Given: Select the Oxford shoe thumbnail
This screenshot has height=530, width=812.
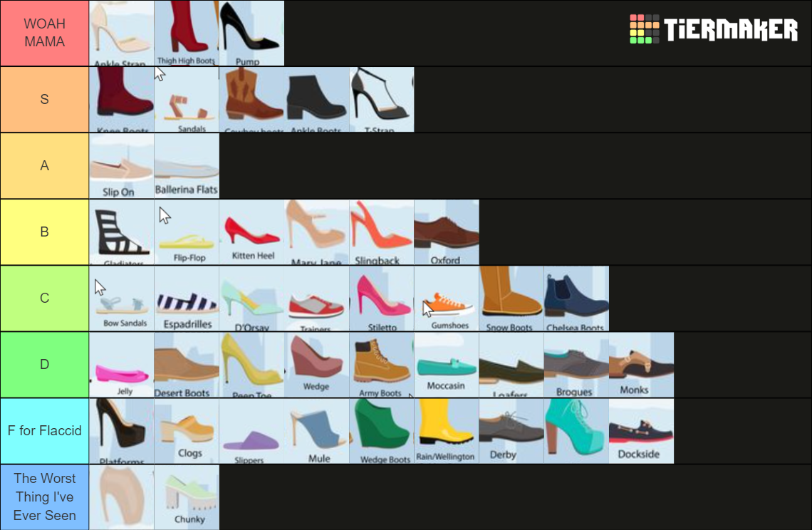Looking at the screenshot, I should click(446, 232).
